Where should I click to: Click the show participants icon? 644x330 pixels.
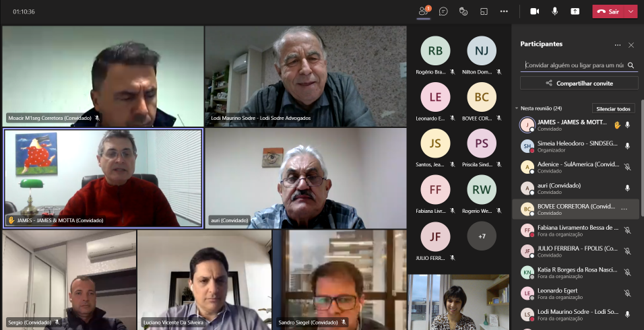(424, 11)
